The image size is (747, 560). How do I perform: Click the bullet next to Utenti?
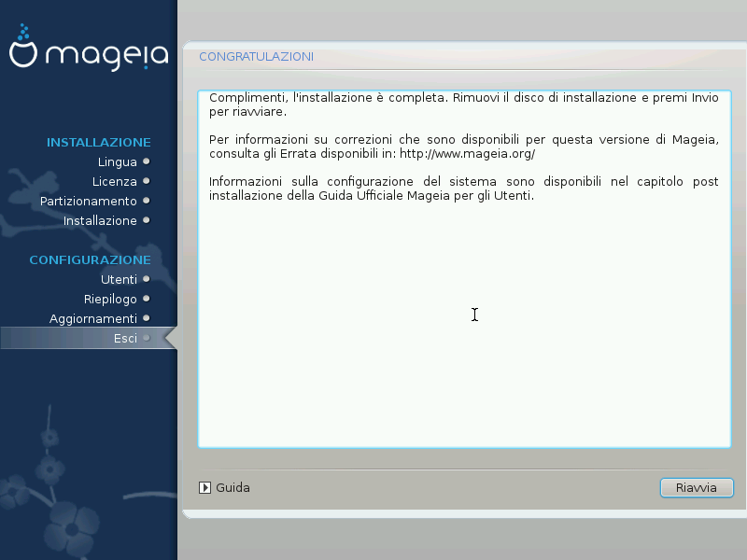click(x=147, y=279)
